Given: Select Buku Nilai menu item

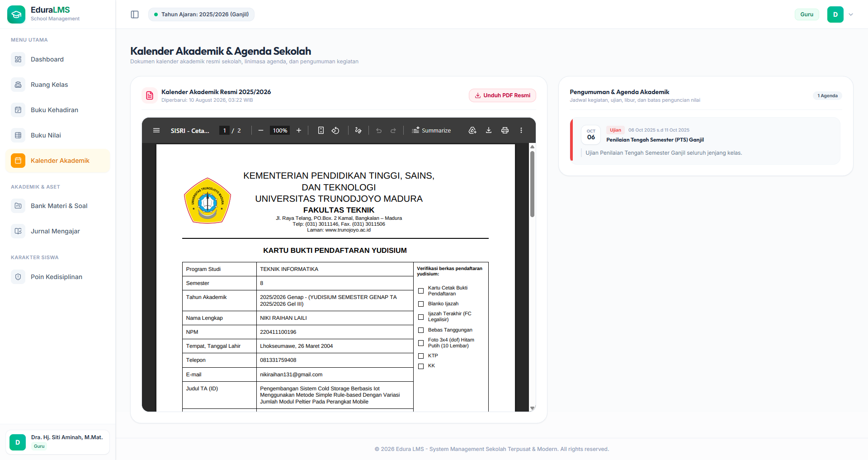Looking at the screenshot, I should pyautogui.click(x=58, y=135).
